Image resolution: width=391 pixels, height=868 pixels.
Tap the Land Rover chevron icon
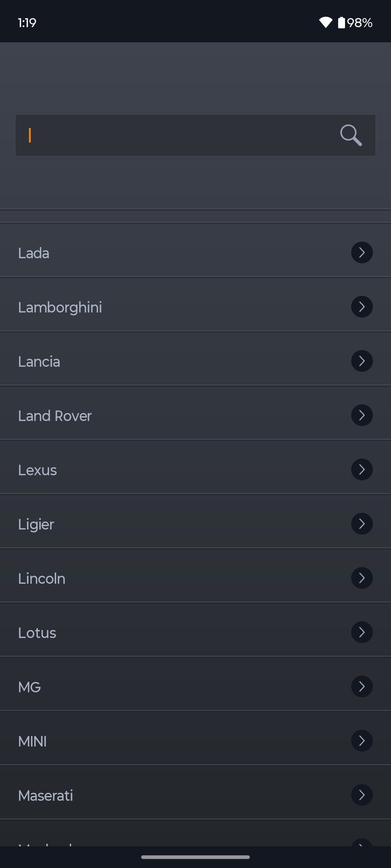(x=362, y=415)
